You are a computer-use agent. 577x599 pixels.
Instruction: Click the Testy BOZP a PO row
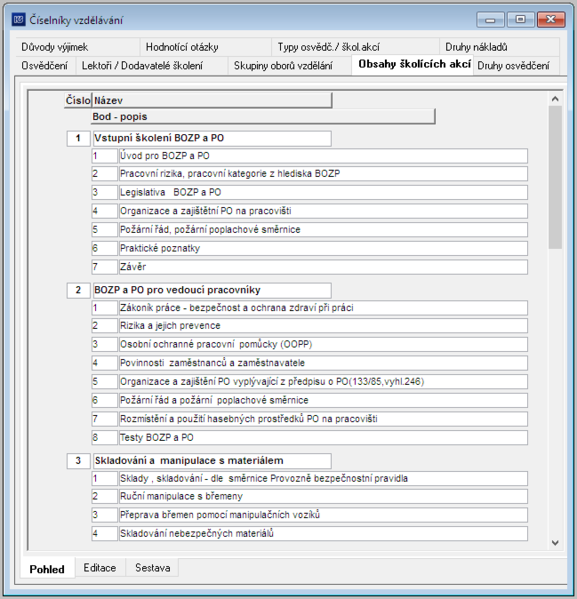(323, 438)
